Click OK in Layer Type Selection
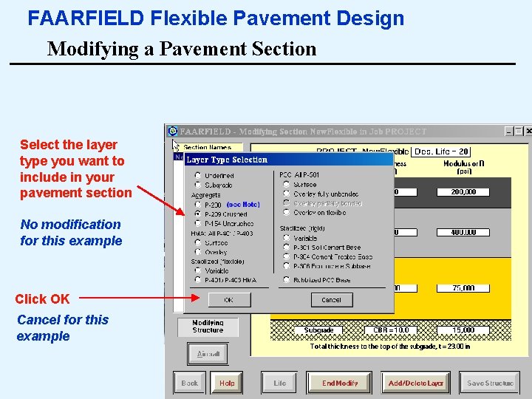Viewport: 532px width, 399px height. [229, 300]
